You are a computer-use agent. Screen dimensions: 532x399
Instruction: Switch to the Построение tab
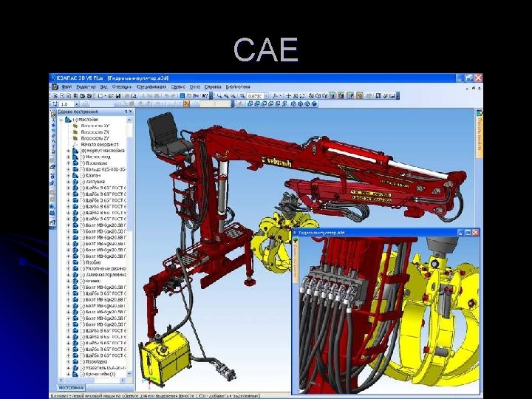(x=71, y=387)
